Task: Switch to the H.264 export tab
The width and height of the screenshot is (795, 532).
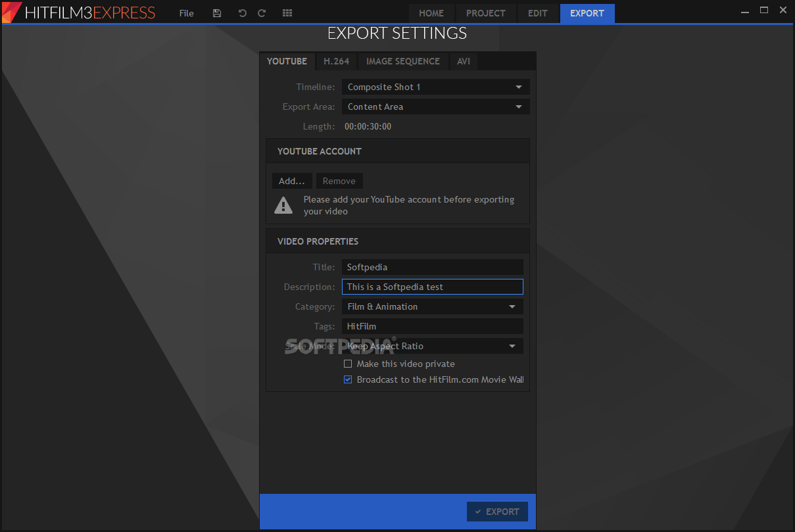Action: (x=337, y=61)
